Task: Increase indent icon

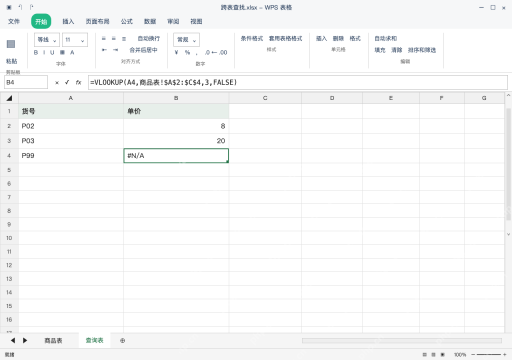Action: click(x=115, y=50)
